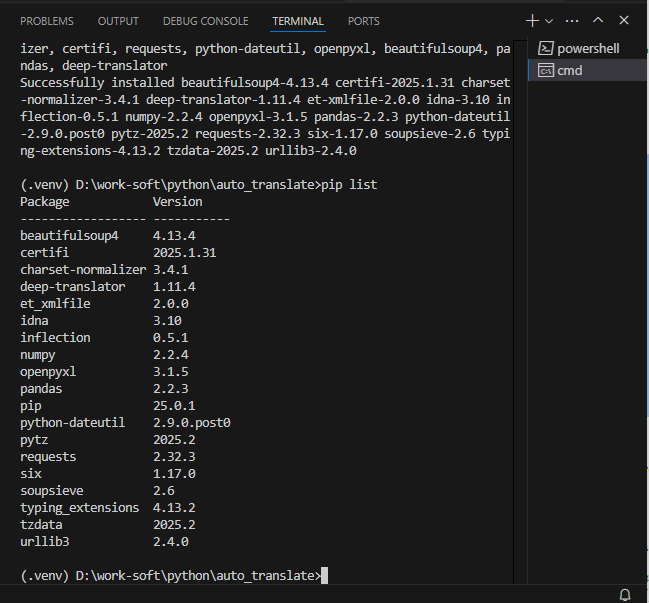Click version '1.11.4' of deep-translator
The height and width of the screenshot is (603, 649).
pos(174,286)
